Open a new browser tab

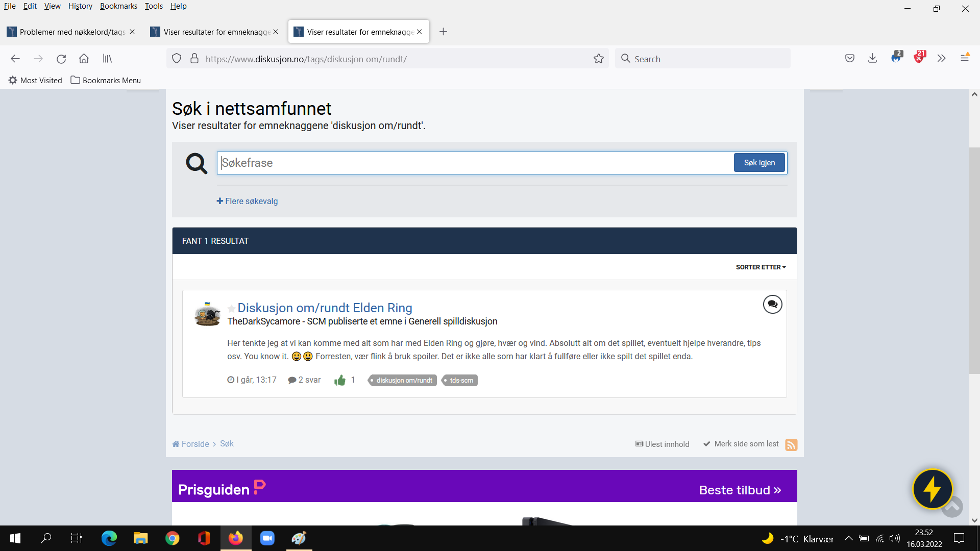(x=443, y=32)
